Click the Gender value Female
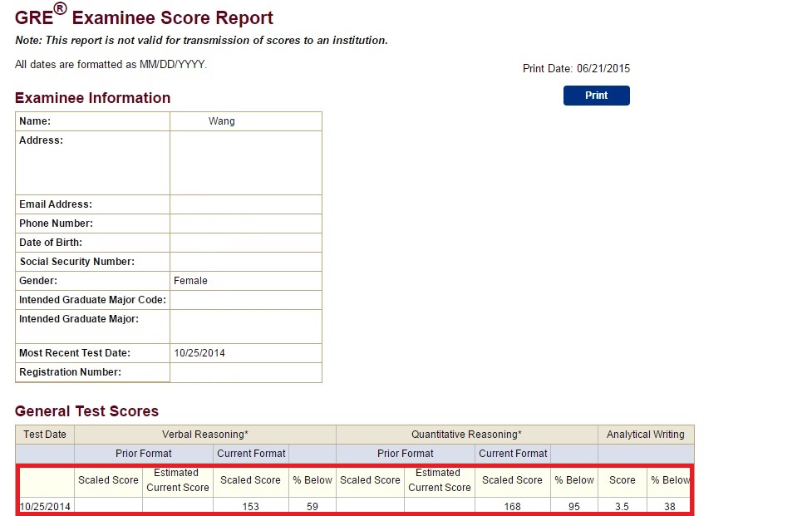The height and width of the screenshot is (516, 812). pyautogui.click(x=190, y=281)
